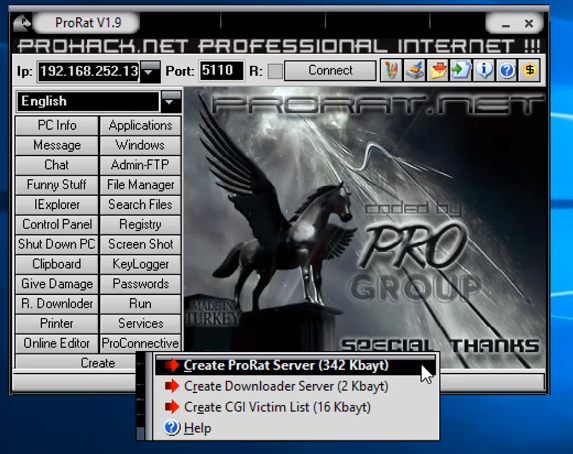573x454 pixels.
Task: Click the ProConnective button
Action: pos(140,343)
